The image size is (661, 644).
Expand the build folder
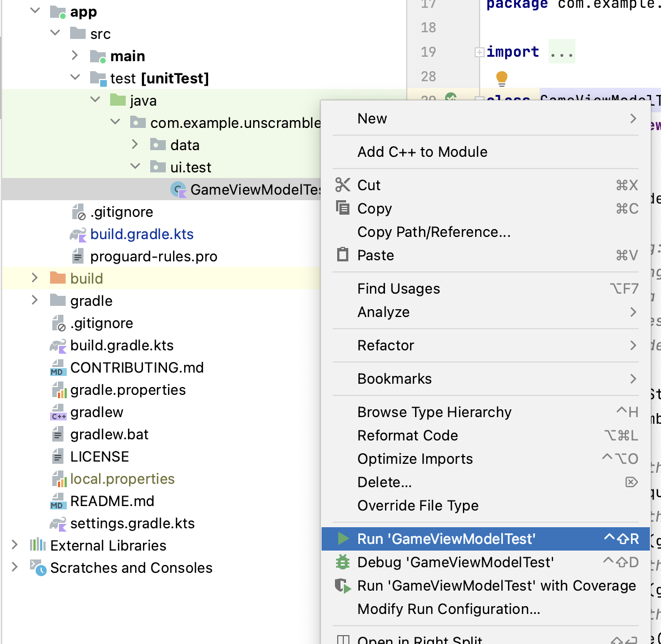(34, 278)
